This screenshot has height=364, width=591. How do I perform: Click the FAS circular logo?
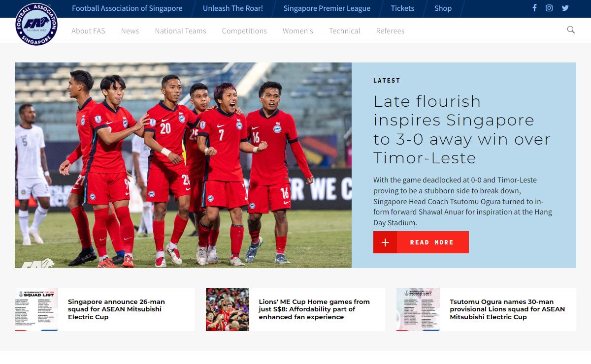[36, 24]
